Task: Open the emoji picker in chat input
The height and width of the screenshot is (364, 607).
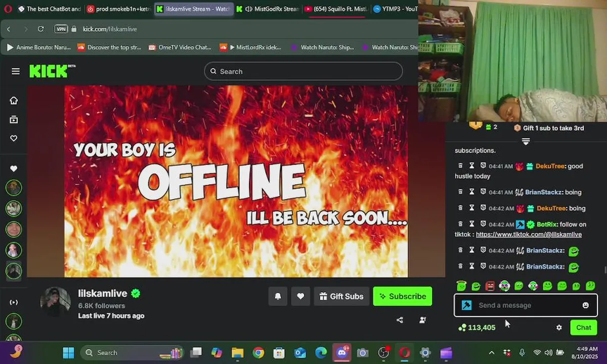Action: click(x=585, y=305)
